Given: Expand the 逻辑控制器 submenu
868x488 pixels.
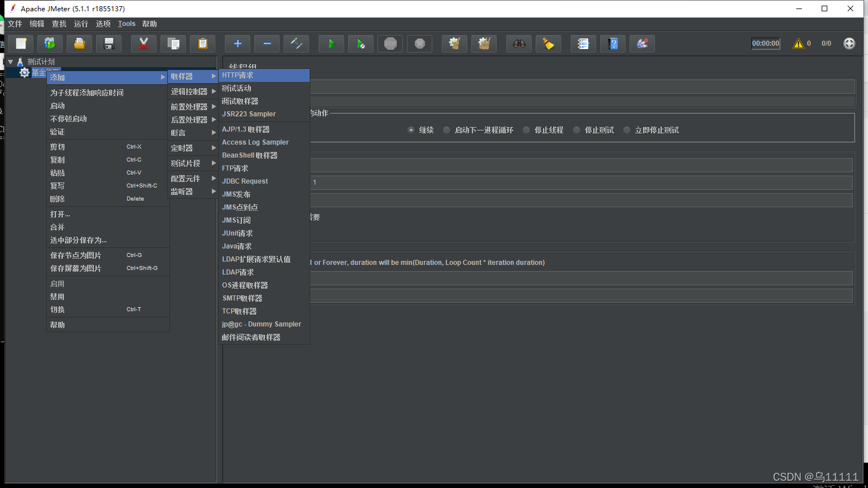Looking at the screenshot, I should point(193,91).
